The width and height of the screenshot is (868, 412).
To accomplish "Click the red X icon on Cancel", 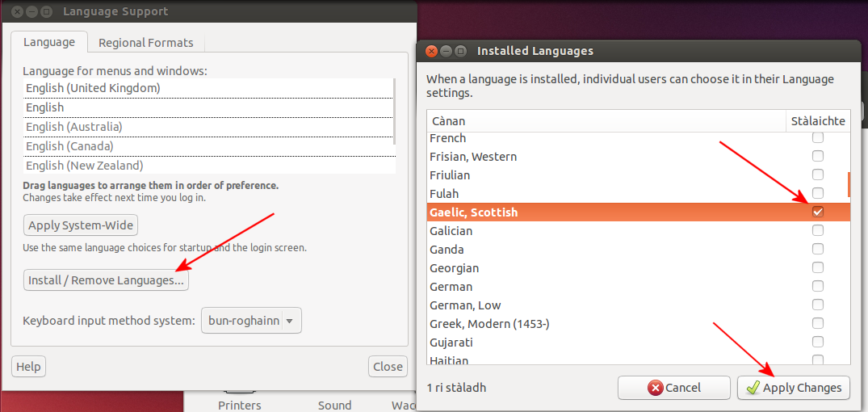I will point(655,388).
